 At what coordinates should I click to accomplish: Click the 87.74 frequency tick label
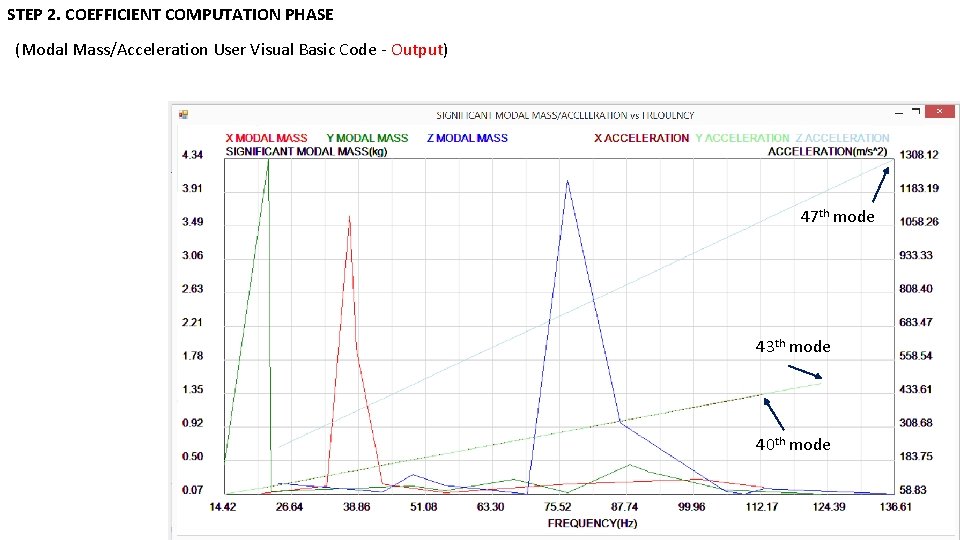[x=624, y=507]
